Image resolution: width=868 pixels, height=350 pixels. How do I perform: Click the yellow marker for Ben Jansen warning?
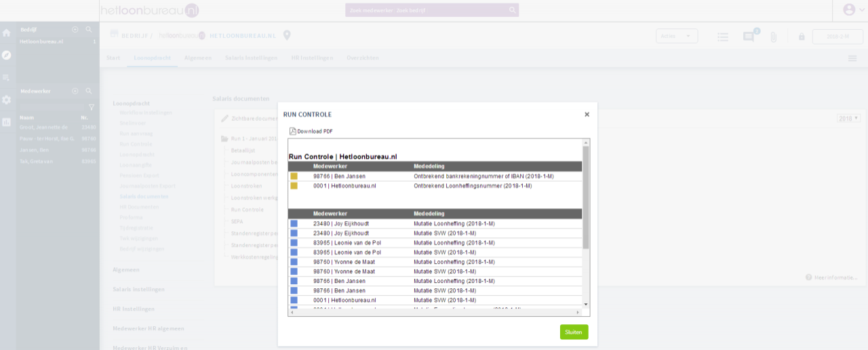click(294, 176)
